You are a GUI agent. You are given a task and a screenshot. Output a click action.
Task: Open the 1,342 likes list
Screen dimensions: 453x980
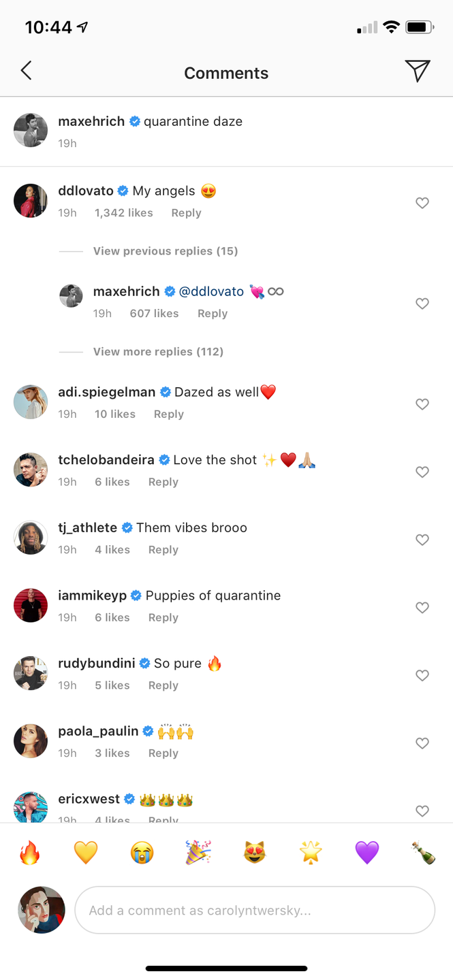(123, 213)
